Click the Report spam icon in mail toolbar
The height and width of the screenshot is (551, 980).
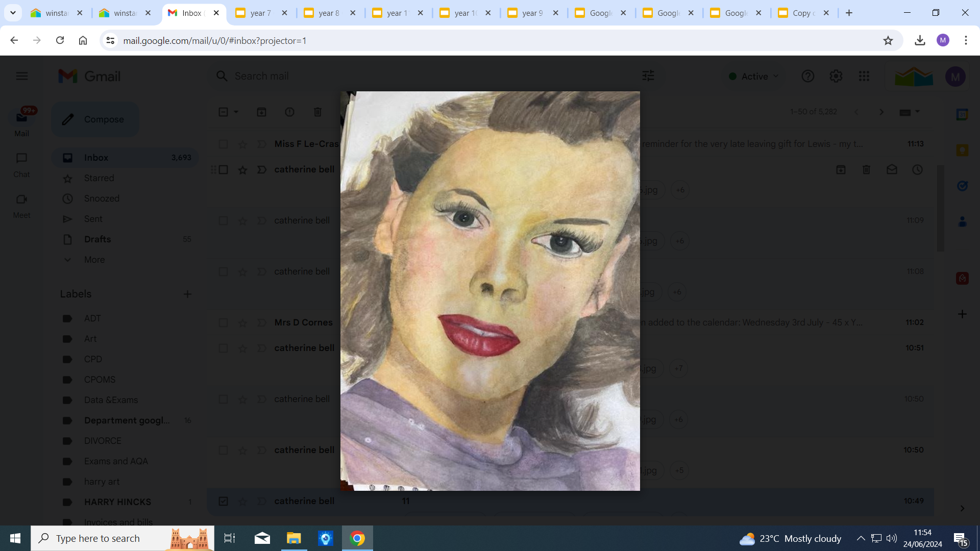click(289, 112)
